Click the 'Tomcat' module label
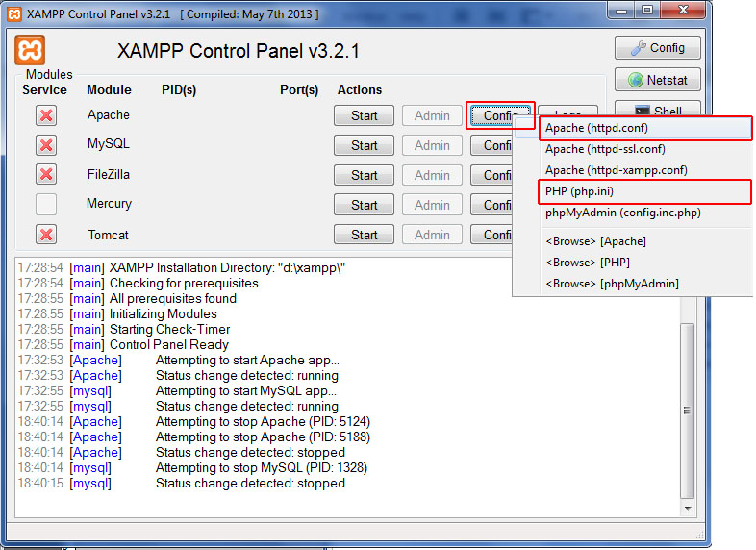The width and height of the screenshot is (756, 550). click(108, 235)
